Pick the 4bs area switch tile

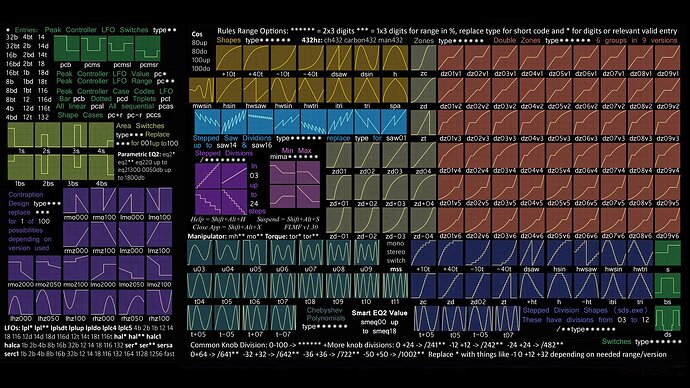coord(102,167)
